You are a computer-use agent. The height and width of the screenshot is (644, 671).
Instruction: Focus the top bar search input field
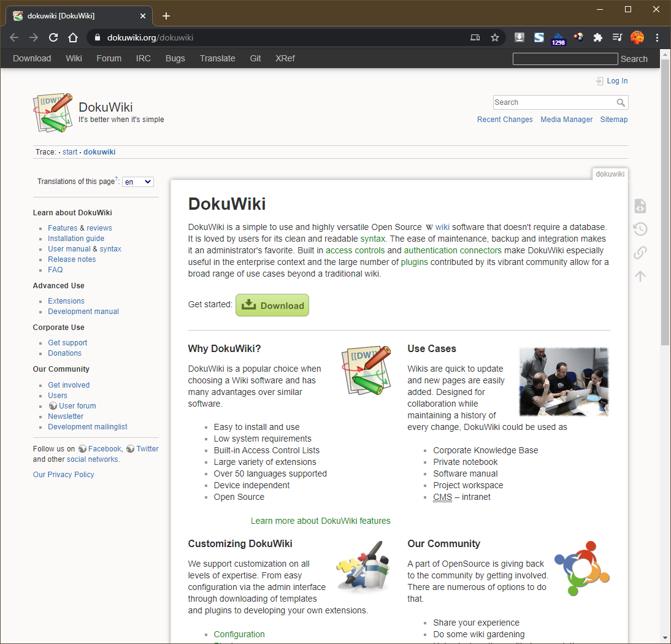565,59
